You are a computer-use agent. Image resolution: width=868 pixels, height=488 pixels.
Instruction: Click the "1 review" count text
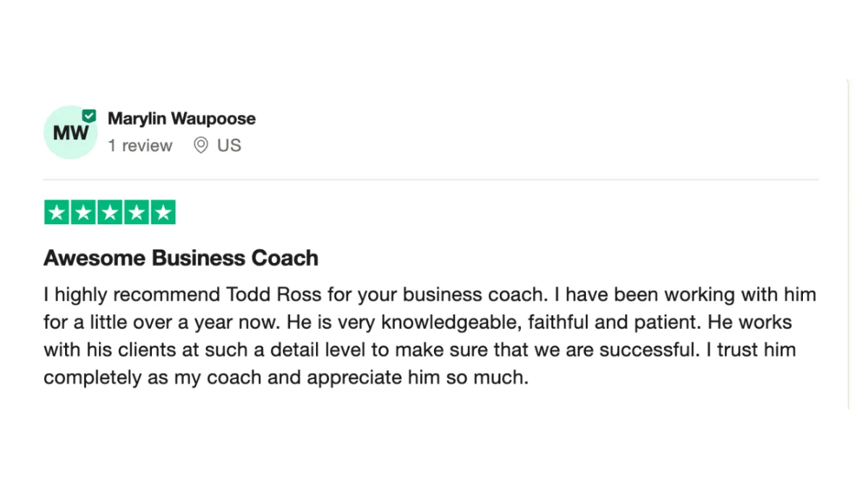point(140,145)
